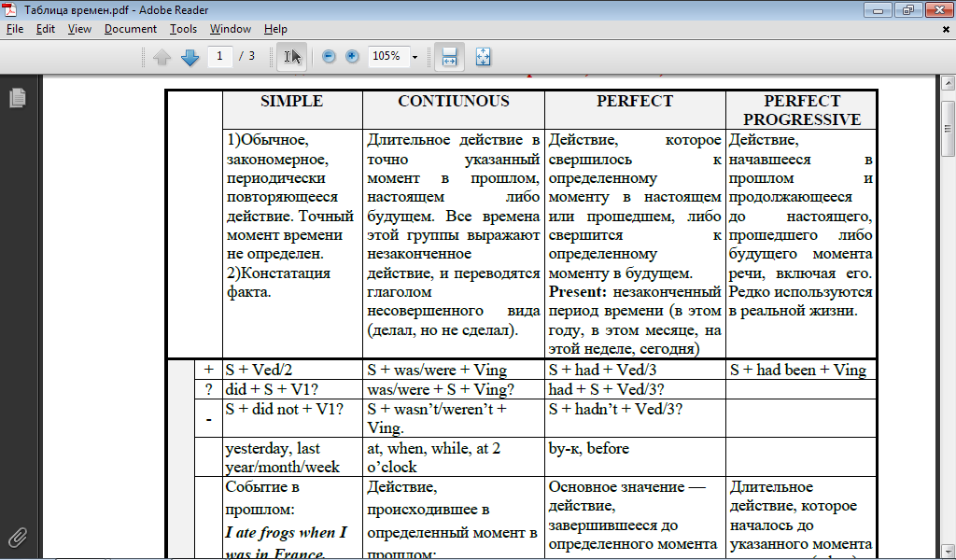
Task: Open the Window menu
Action: pyautogui.click(x=230, y=29)
